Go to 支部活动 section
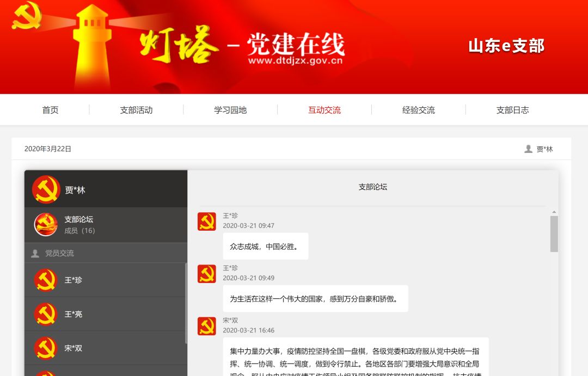 136,110
